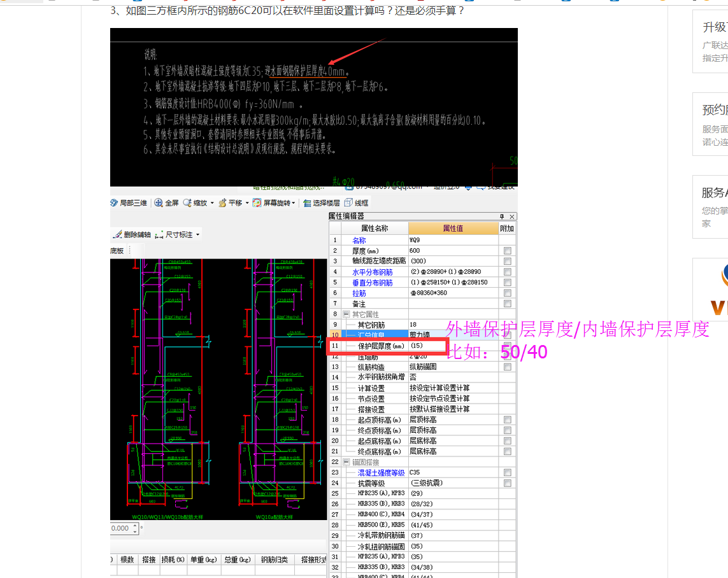This screenshot has width=728, height=578.
Task: Click the 总重(kg) column header
Action: pyautogui.click(x=237, y=560)
